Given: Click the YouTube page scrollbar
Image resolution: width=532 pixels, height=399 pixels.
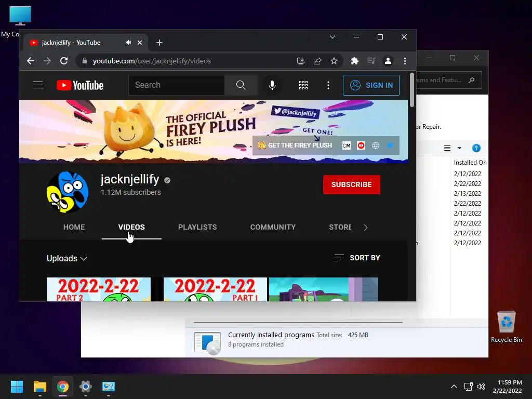Looking at the screenshot, I should coord(412,90).
